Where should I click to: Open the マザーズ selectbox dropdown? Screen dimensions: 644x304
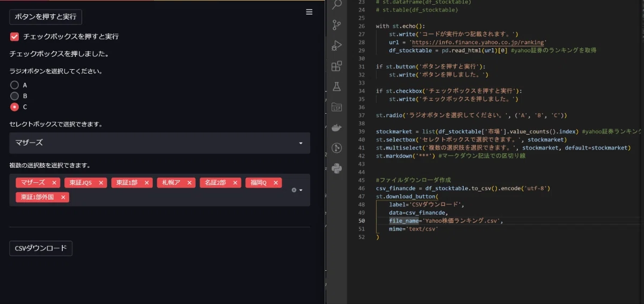click(x=159, y=143)
